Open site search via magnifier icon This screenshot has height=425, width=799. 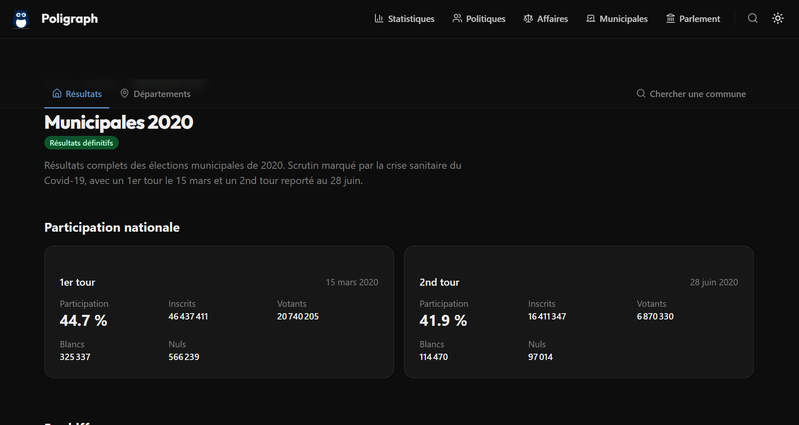pyautogui.click(x=753, y=18)
